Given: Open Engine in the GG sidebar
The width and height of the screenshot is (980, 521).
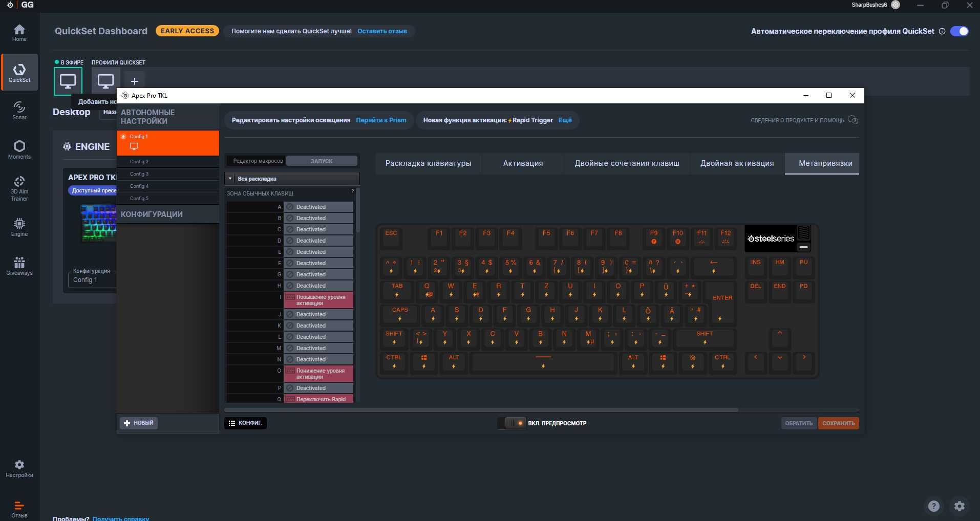Looking at the screenshot, I should tap(19, 227).
